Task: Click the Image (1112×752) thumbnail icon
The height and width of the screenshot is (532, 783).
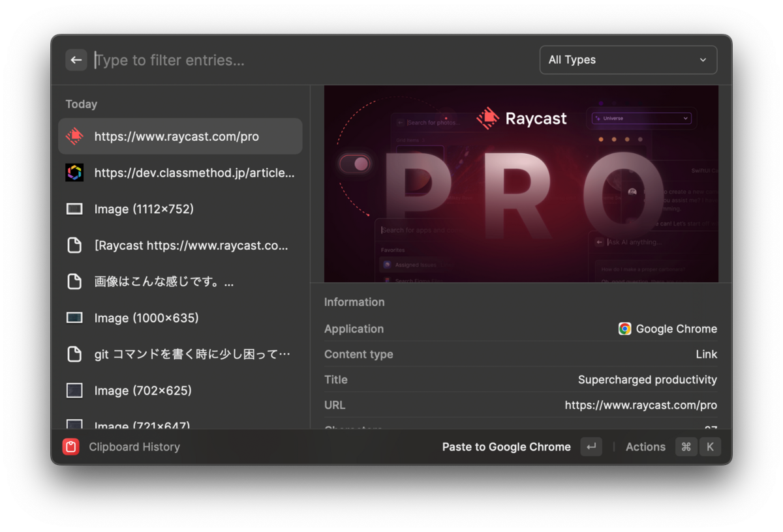Action: pyautogui.click(x=74, y=209)
